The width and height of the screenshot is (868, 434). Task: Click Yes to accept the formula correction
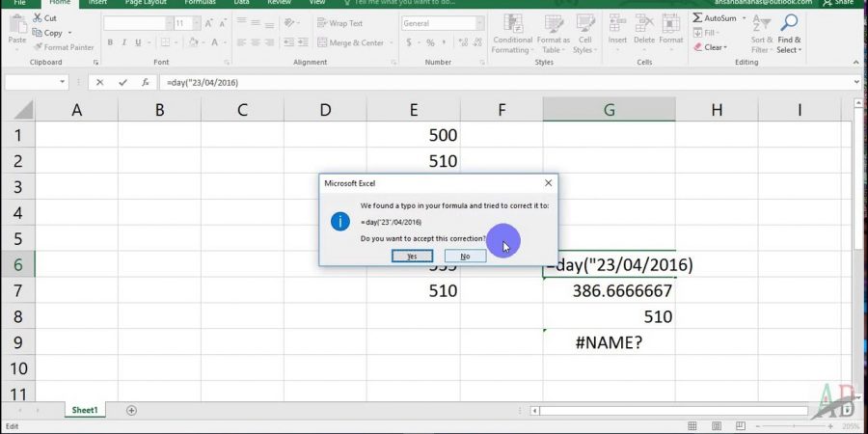click(412, 257)
